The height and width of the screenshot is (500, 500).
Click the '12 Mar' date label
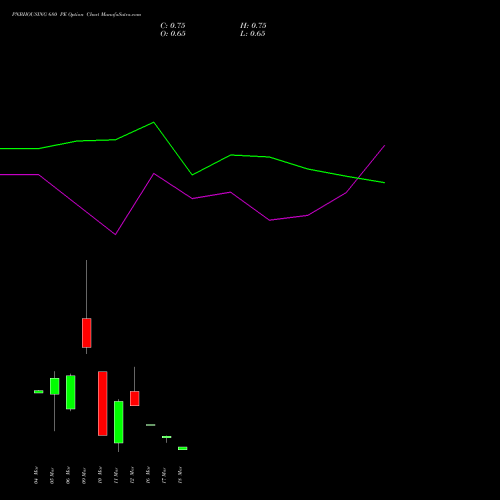pyautogui.click(x=132, y=475)
